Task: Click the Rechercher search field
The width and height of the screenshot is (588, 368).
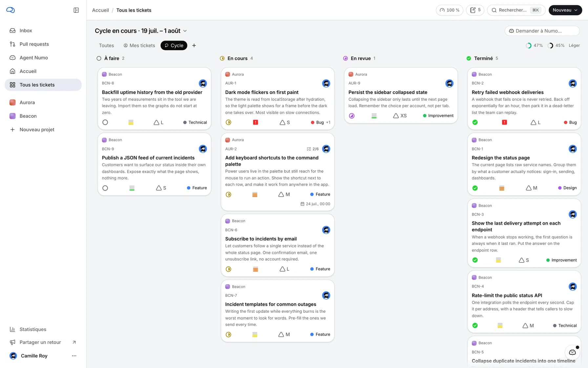Action: pyautogui.click(x=516, y=10)
